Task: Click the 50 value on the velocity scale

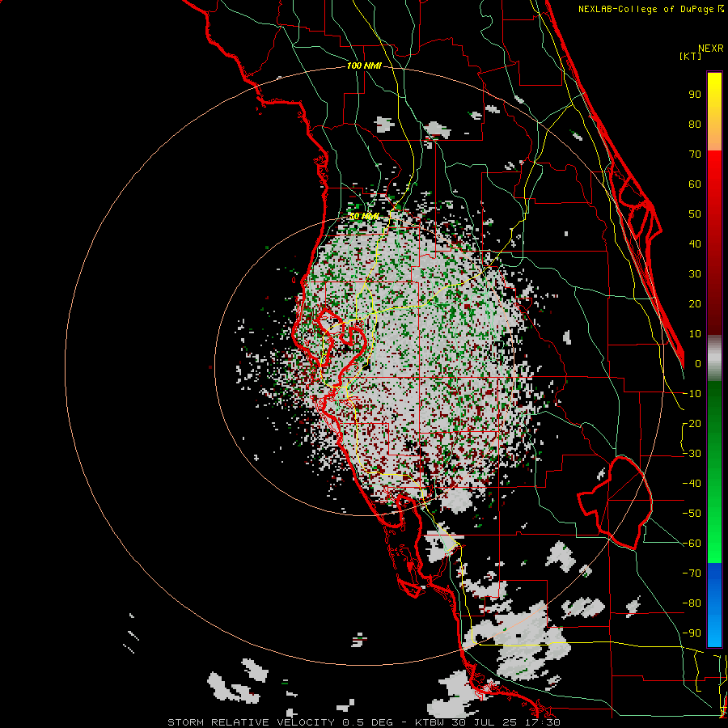Action: click(695, 214)
